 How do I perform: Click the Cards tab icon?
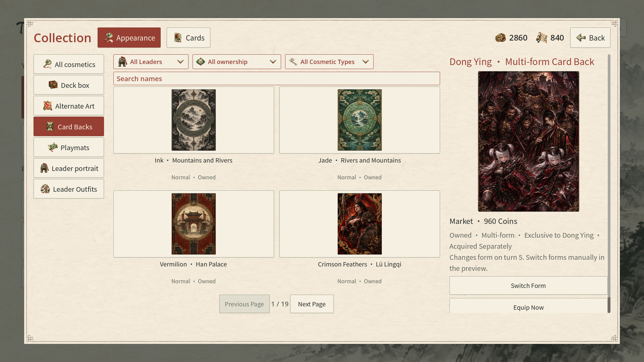(178, 38)
